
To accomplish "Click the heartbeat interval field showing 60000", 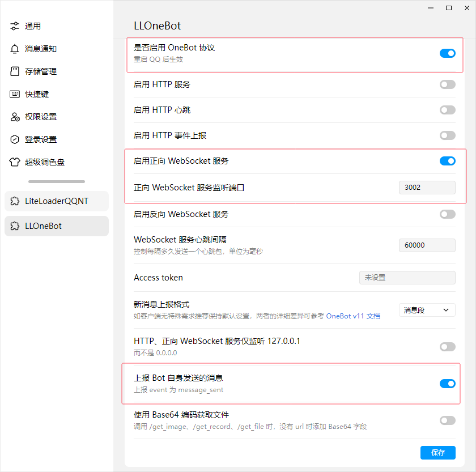I will 427,245.
